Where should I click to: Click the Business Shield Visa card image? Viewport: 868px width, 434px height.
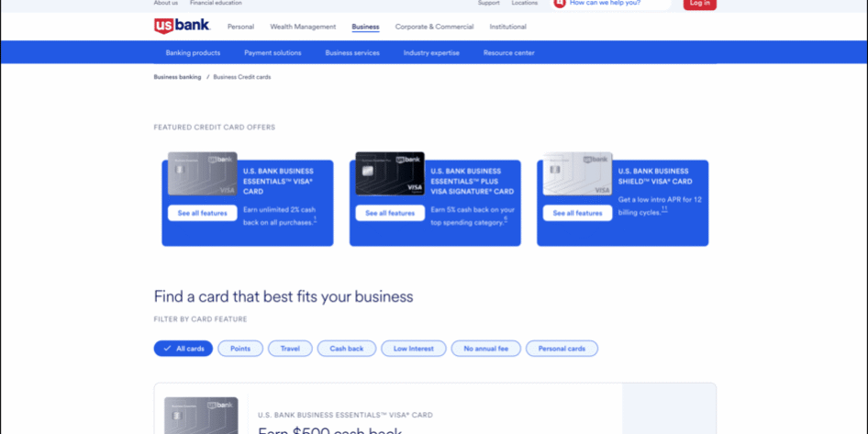577,173
